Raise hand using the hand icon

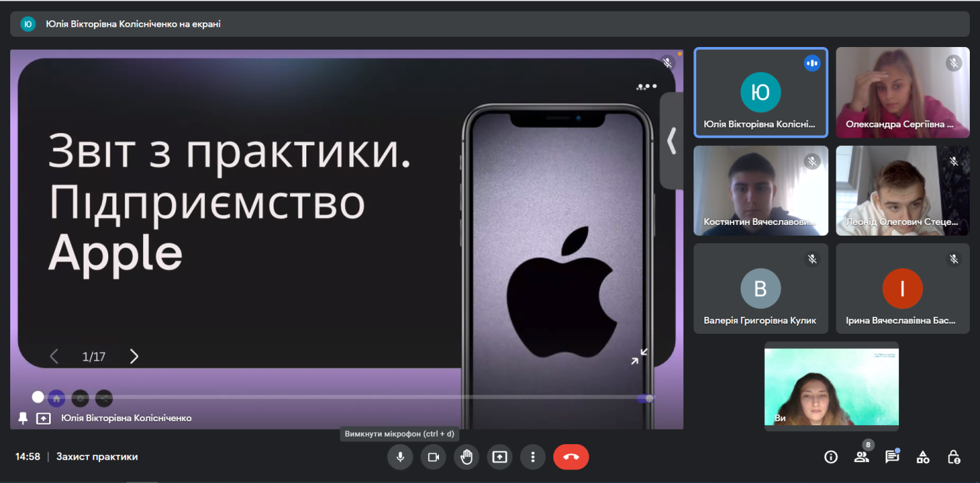(466, 457)
